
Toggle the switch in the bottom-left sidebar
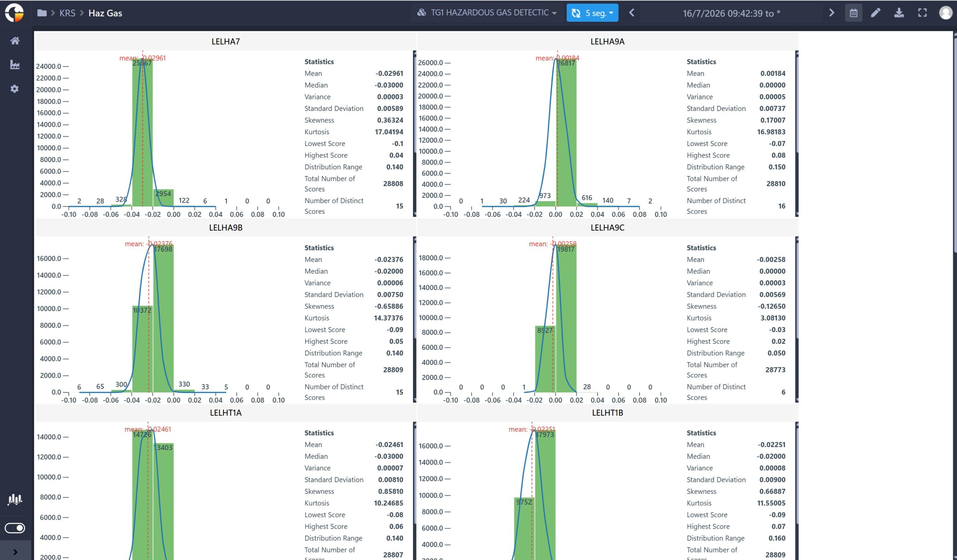[15, 528]
